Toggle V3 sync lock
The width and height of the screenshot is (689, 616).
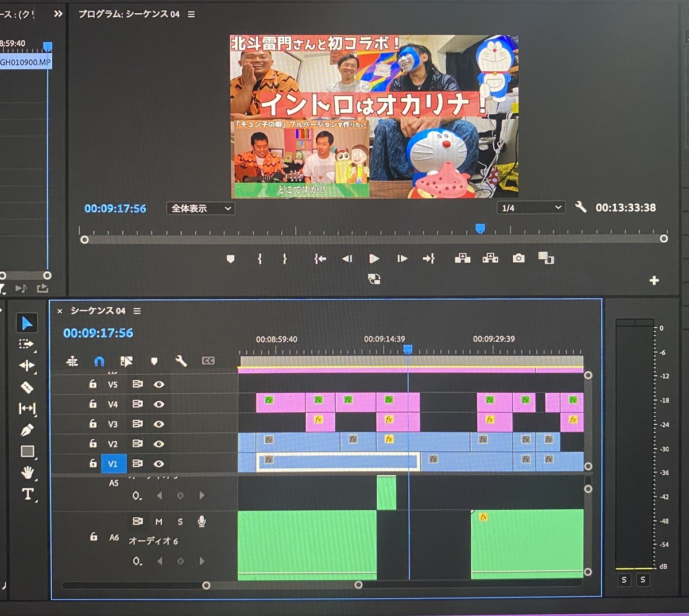coord(138,424)
